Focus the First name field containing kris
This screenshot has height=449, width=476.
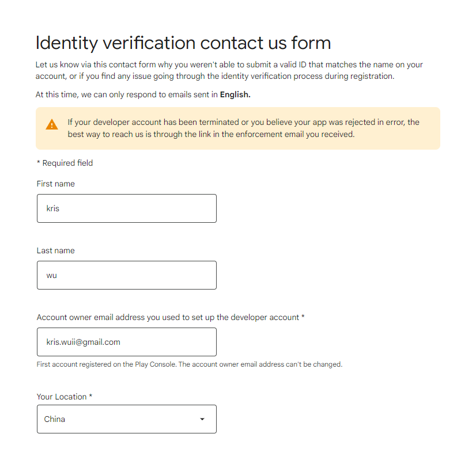point(127,208)
